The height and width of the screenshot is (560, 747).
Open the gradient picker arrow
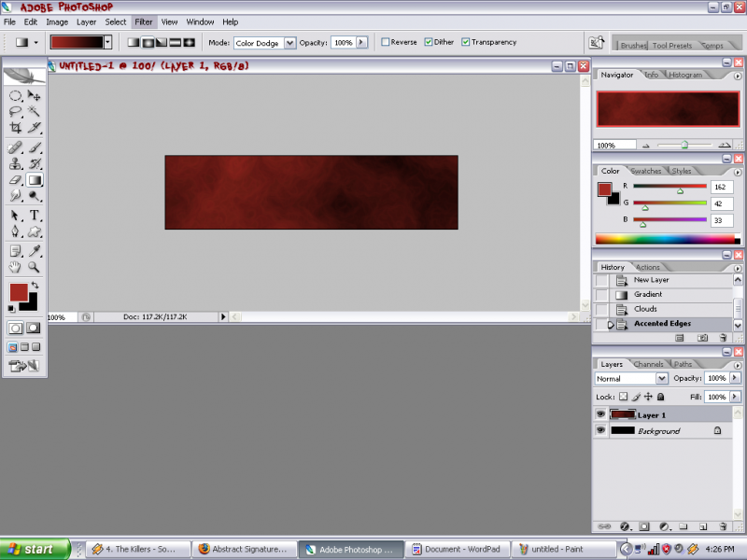108,42
